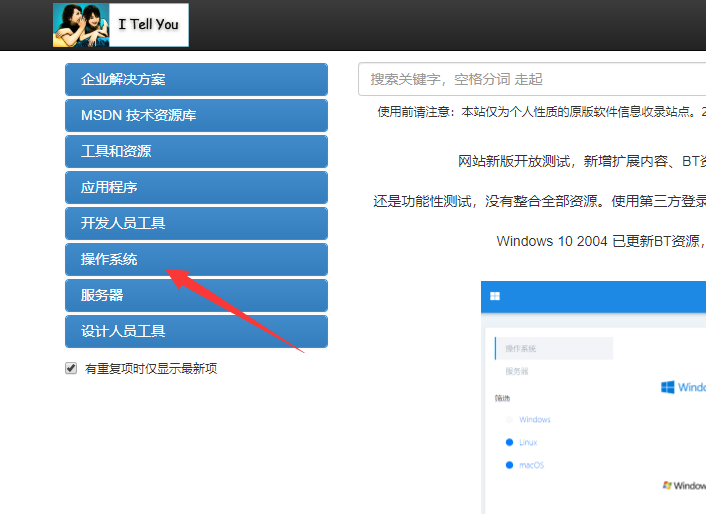Expand the 企业解决方案 category
This screenshot has width=706, height=514.
point(196,80)
